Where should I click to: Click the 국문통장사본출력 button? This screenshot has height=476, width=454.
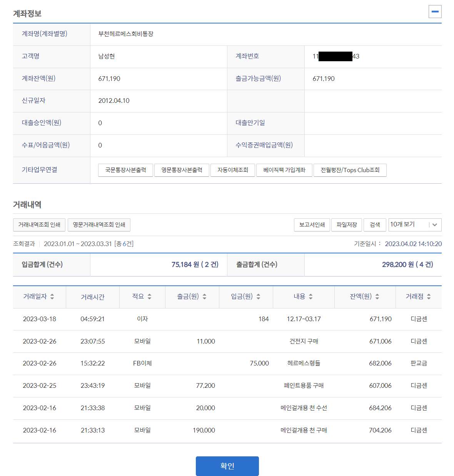(125, 170)
